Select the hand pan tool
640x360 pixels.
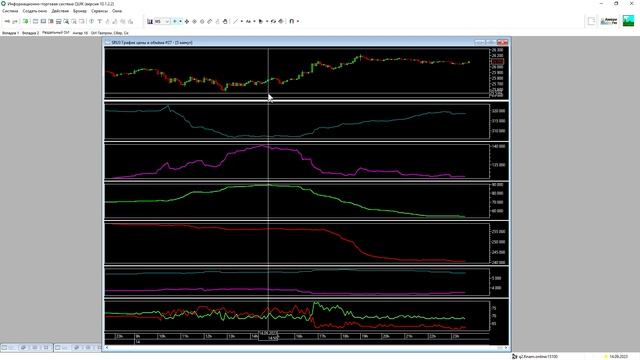tap(225, 21)
